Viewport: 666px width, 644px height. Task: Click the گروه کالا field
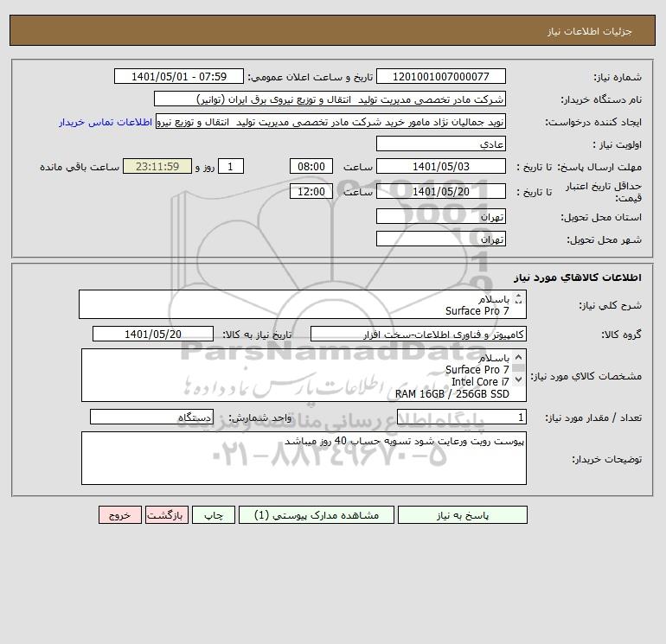pyautogui.click(x=419, y=334)
